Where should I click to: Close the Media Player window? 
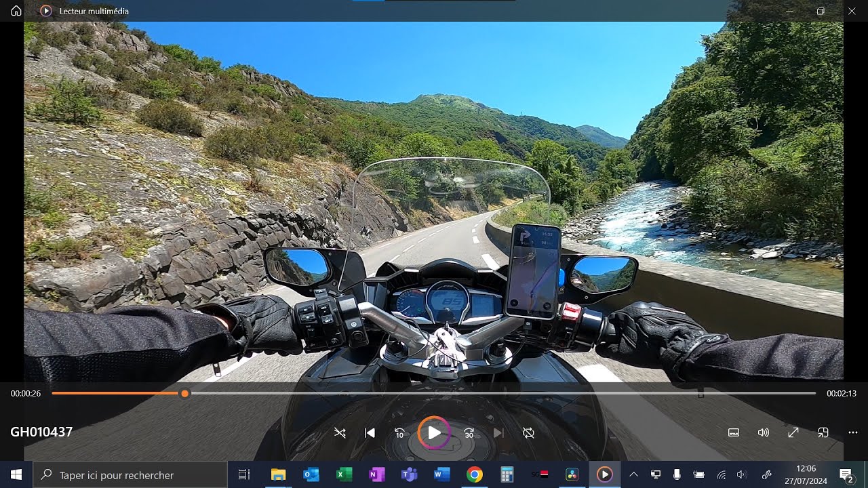tap(852, 11)
